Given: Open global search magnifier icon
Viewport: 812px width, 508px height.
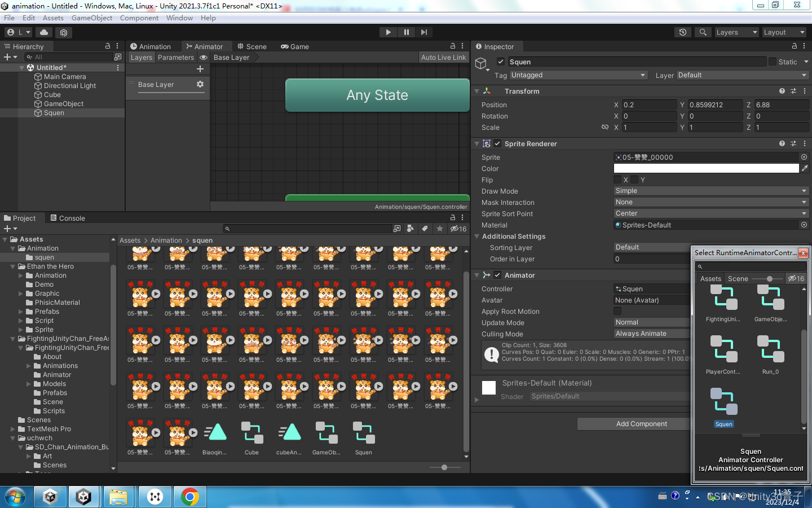Looking at the screenshot, I should 703,32.
